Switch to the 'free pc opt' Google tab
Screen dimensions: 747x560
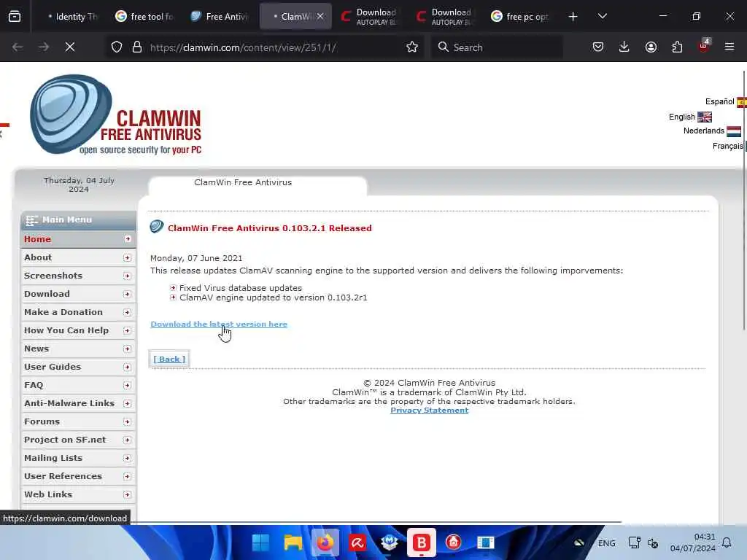520,17
